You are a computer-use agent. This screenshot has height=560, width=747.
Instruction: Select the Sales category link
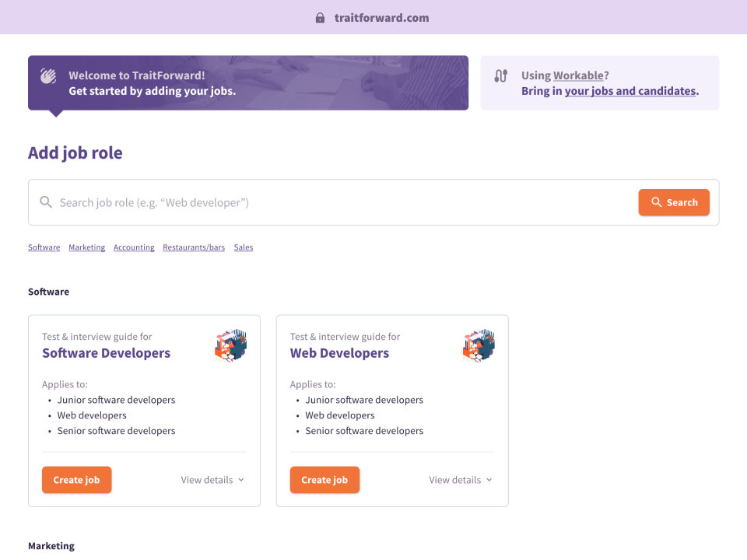click(244, 247)
